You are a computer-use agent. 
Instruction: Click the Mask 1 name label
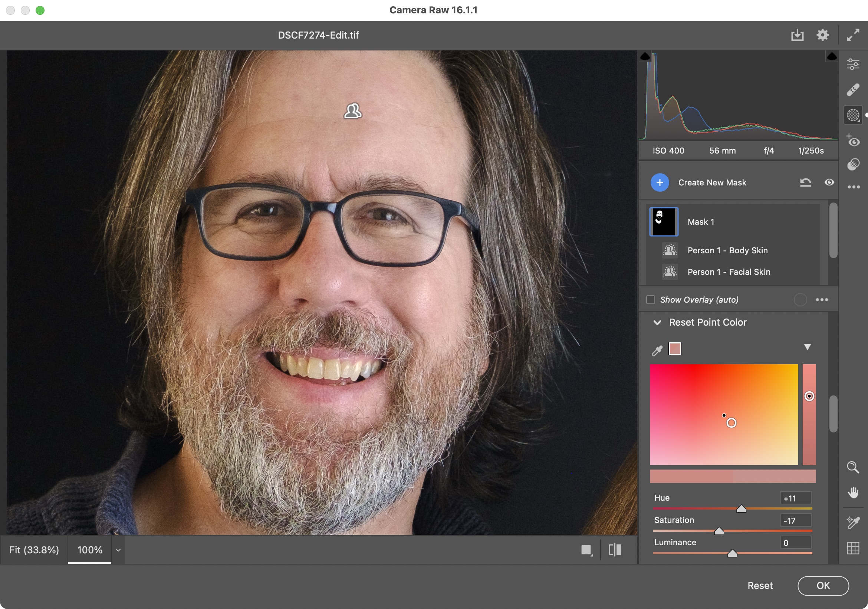(701, 222)
